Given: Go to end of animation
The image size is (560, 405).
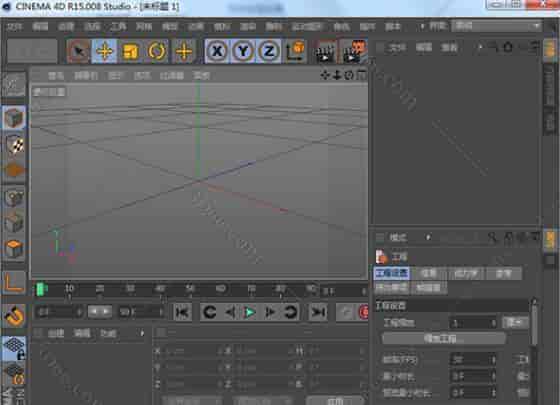Looking at the screenshot, I should pyautogui.click(x=317, y=312).
